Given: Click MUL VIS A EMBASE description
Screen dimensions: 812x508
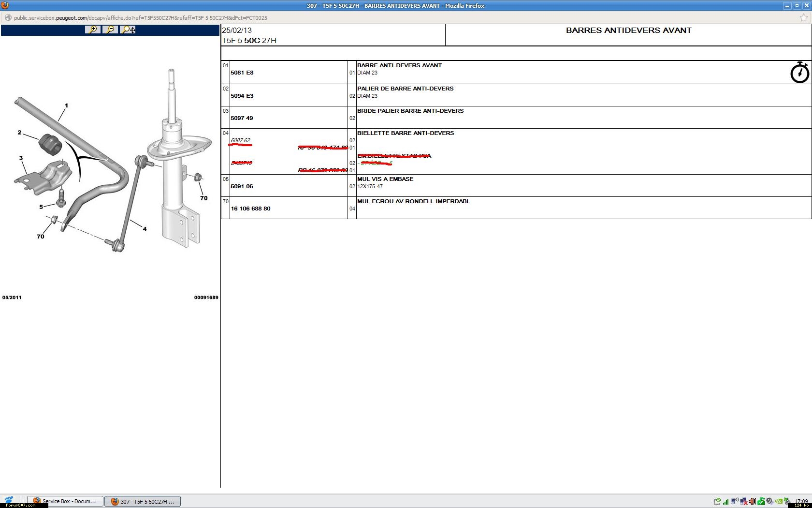Looking at the screenshot, I should point(385,179).
